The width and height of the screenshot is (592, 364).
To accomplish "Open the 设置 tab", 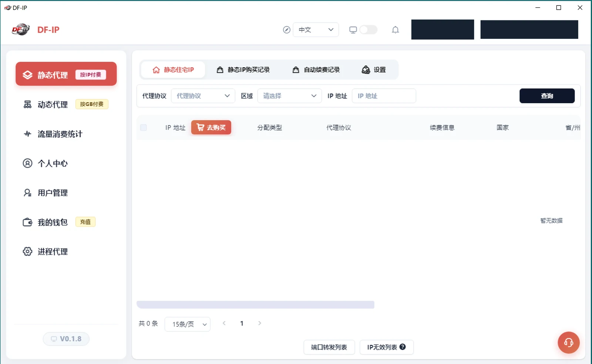I will point(374,70).
